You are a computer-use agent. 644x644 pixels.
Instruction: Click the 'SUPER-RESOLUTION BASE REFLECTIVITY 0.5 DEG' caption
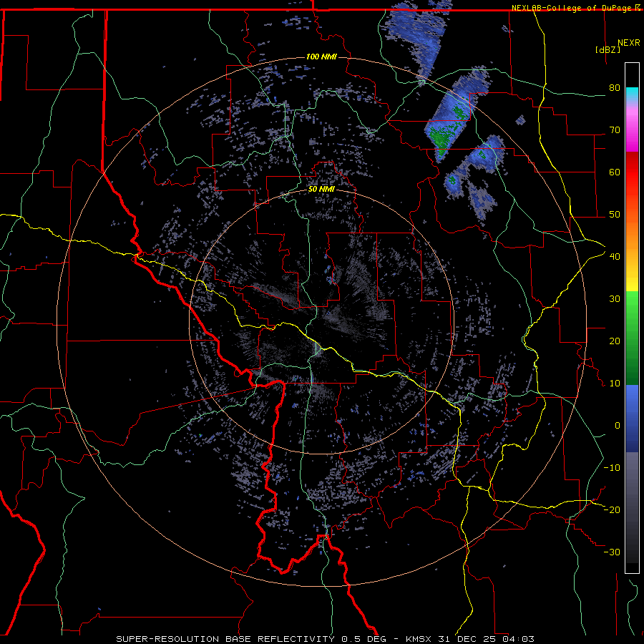[x=251, y=639]
